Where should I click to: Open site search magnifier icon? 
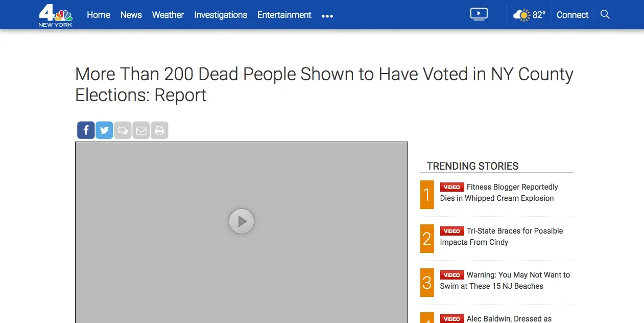(605, 14)
